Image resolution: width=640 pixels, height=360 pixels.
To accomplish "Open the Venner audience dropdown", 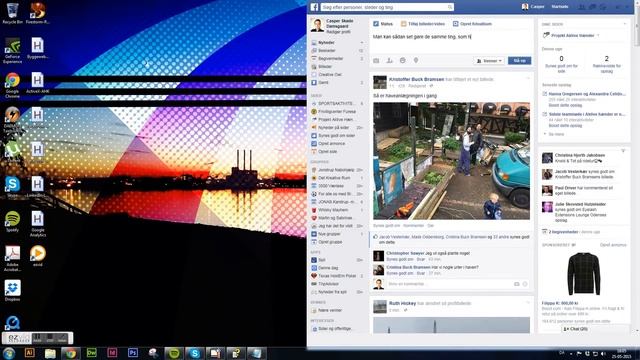I will [489, 61].
